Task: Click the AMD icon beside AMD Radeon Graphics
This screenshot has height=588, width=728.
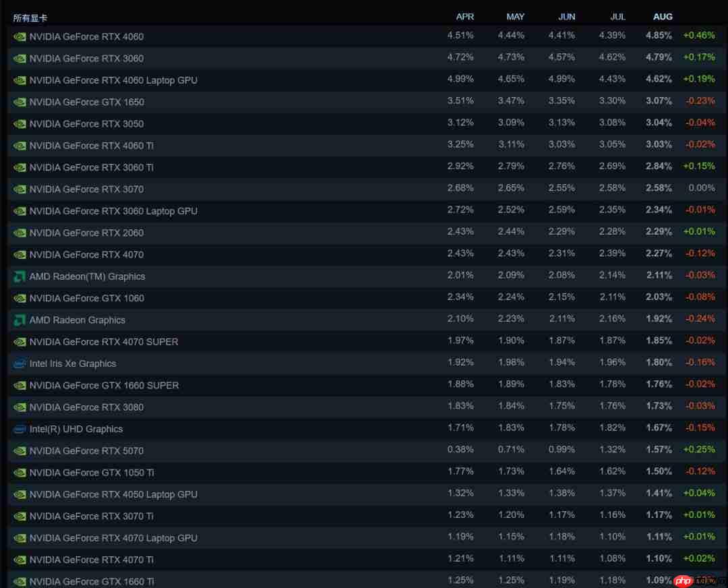Action: (19, 320)
